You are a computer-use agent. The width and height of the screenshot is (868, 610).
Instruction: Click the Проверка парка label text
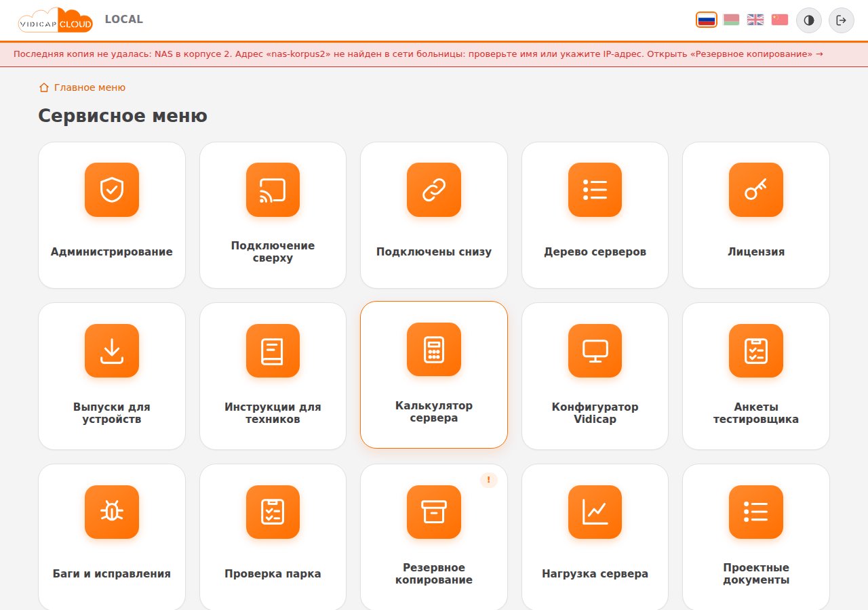point(273,573)
